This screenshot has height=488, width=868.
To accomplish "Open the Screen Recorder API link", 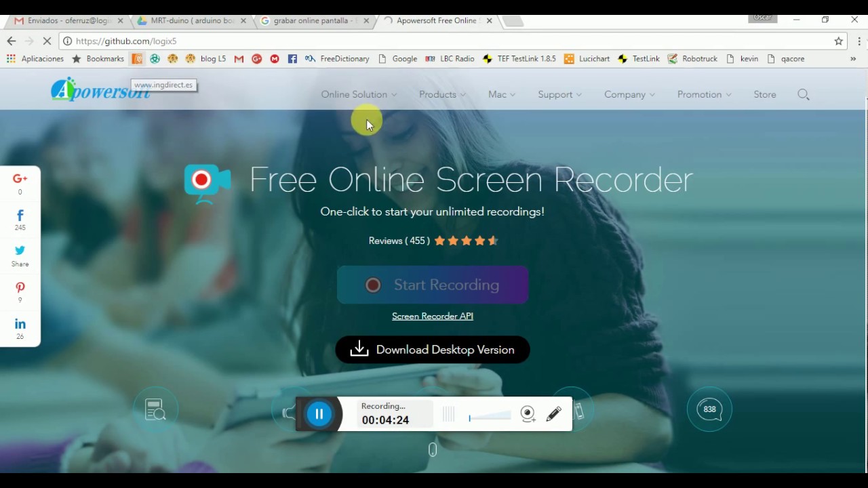I will click(433, 316).
